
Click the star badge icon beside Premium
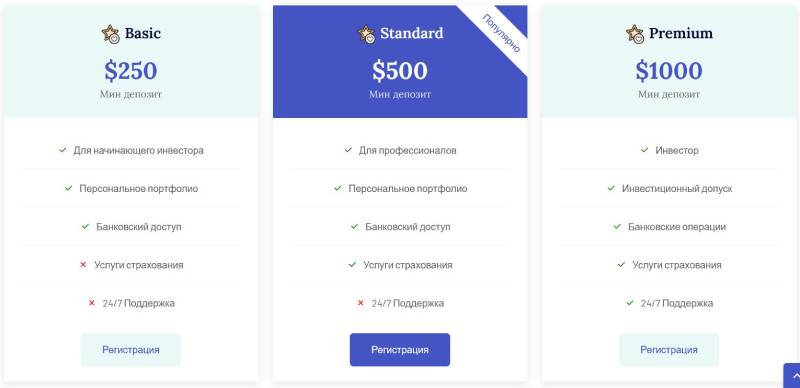coord(635,34)
